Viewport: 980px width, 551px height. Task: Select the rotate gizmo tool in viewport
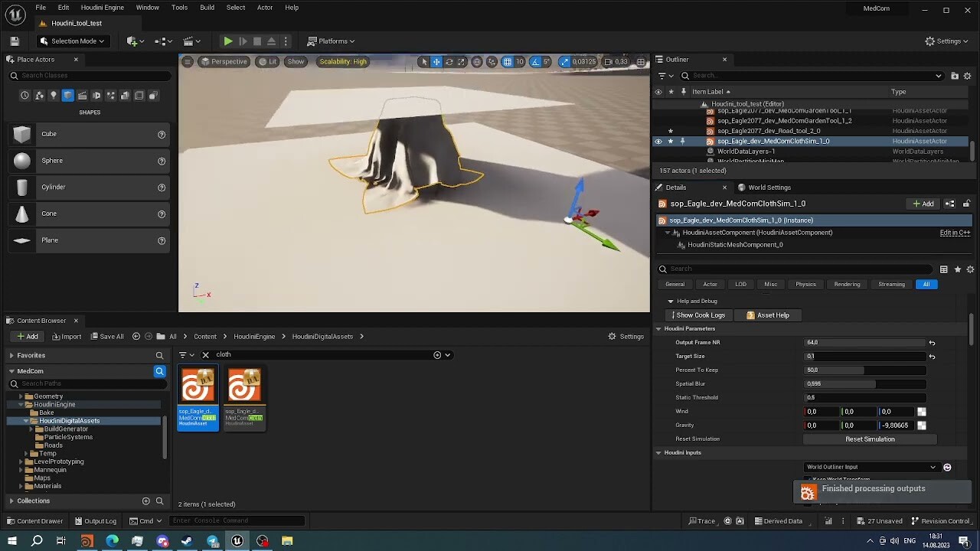[449, 62]
